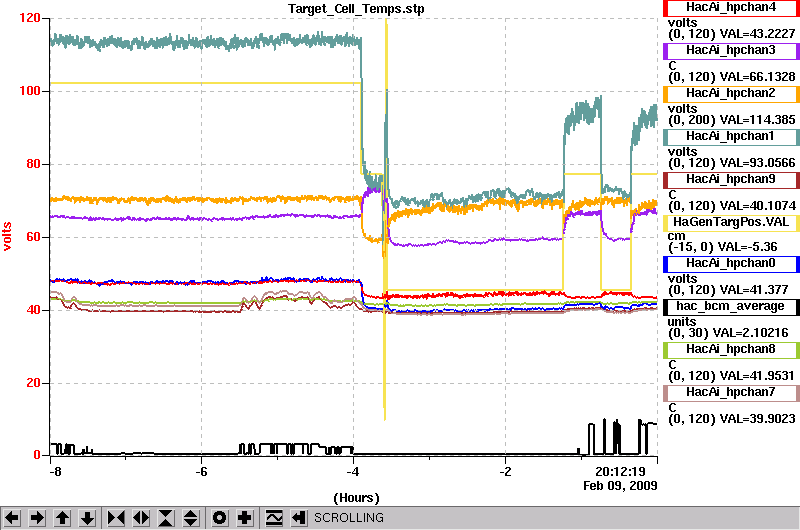Select the orange HacAi_hpchan2 legend entry
The width and height of the screenshot is (800, 530).
tap(731, 93)
